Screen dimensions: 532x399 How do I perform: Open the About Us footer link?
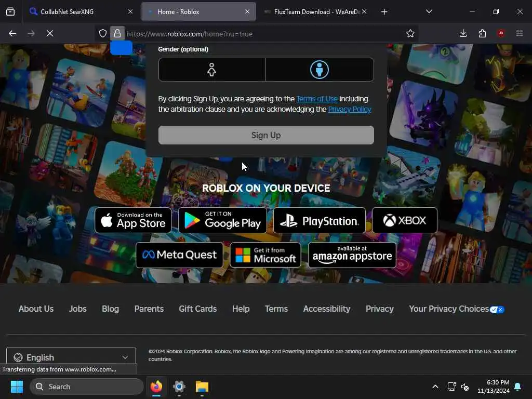tap(36, 309)
